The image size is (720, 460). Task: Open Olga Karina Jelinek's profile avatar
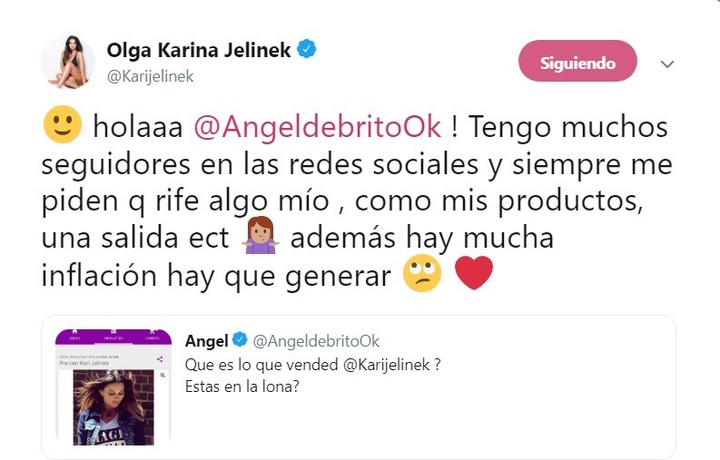click(x=68, y=62)
